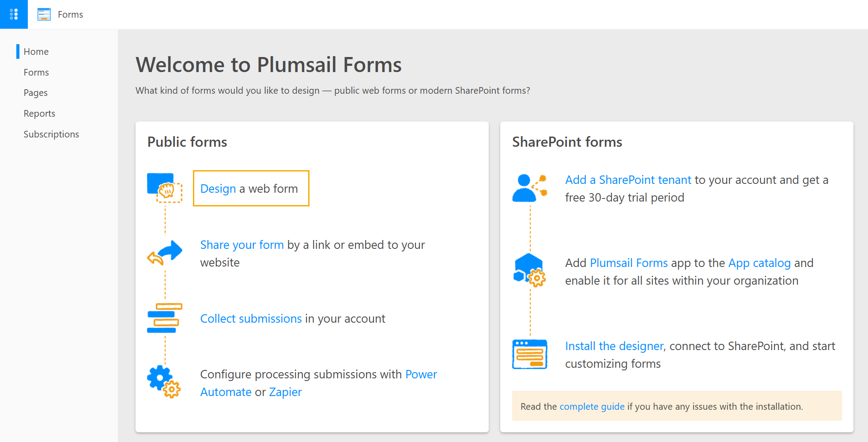Screen dimensions: 868x442
Task: Open the App catalog link
Action: (759, 263)
